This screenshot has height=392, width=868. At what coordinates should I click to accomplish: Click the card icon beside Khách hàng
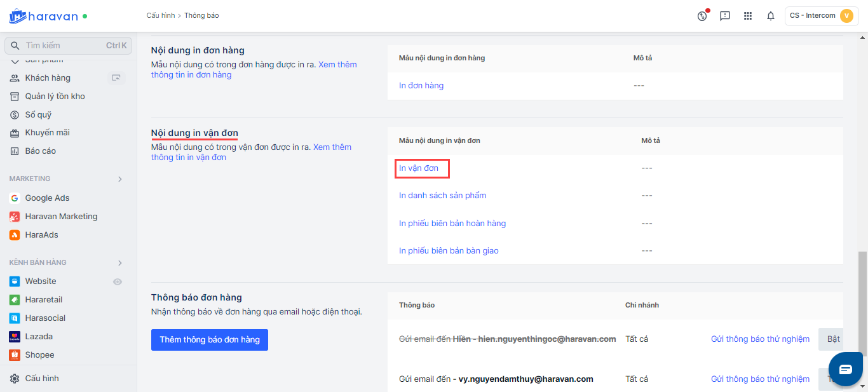click(x=116, y=78)
